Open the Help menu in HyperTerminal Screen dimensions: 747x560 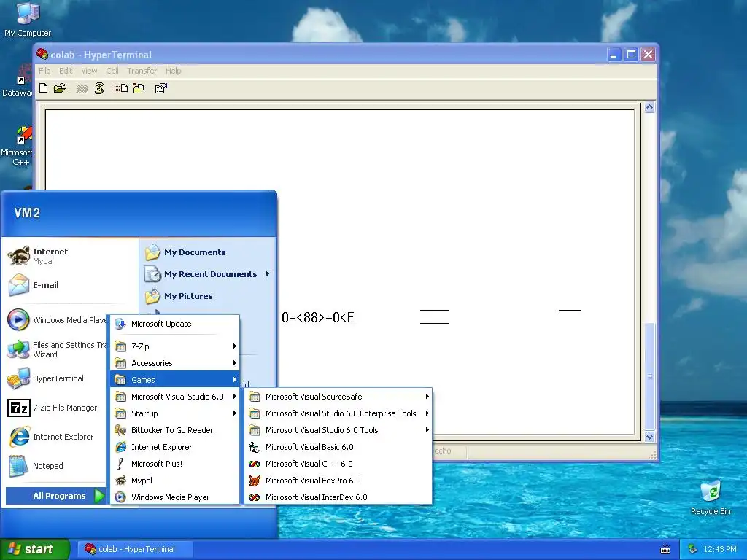point(174,71)
